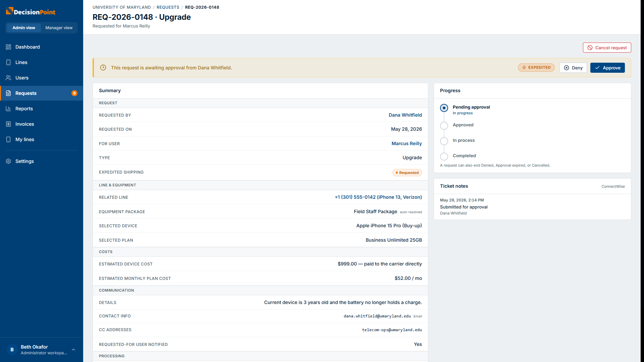644x362 pixels.
Task: Click telecom-ops@umaryland.edu CC address
Action: pos(392,330)
